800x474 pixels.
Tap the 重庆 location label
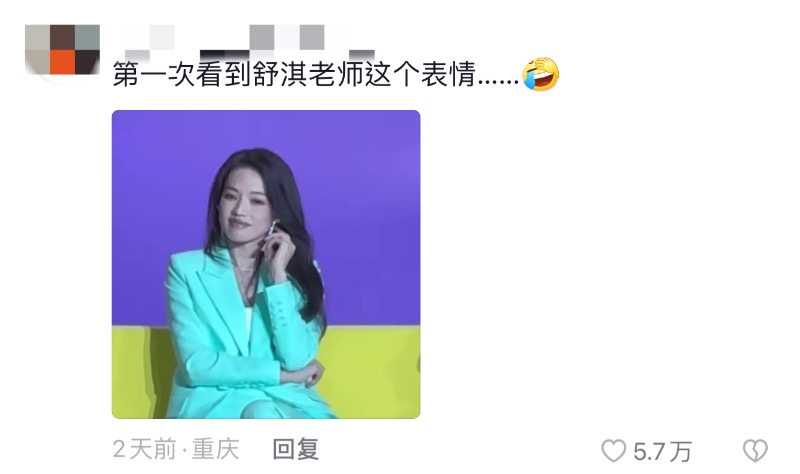tap(216, 450)
